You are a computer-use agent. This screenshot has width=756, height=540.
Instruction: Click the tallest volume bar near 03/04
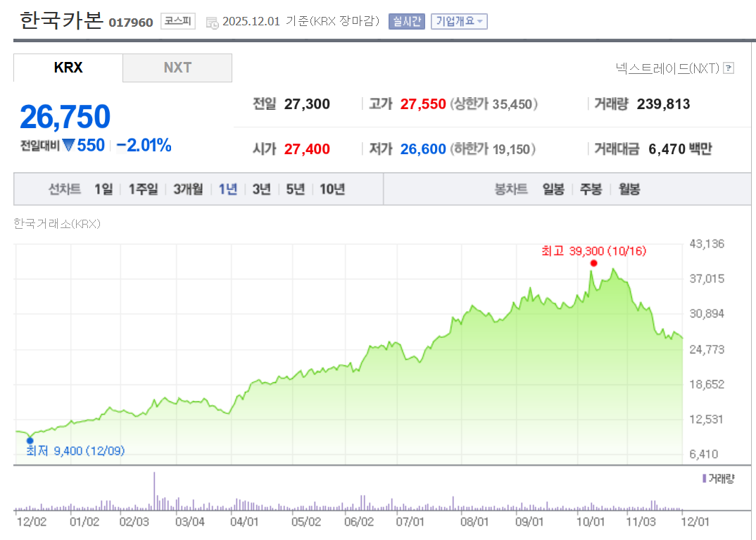click(x=154, y=491)
